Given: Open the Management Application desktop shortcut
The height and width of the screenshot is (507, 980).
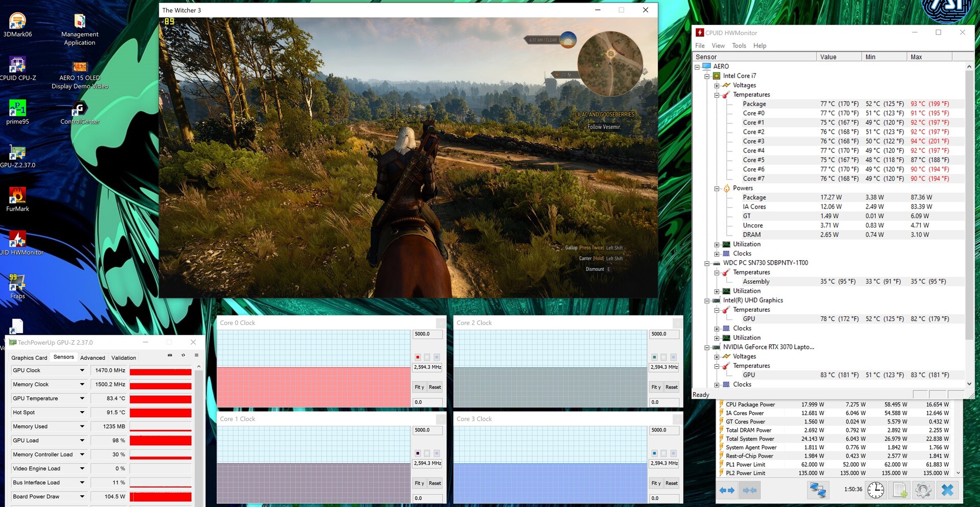Looking at the screenshot, I should tap(80, 30).
